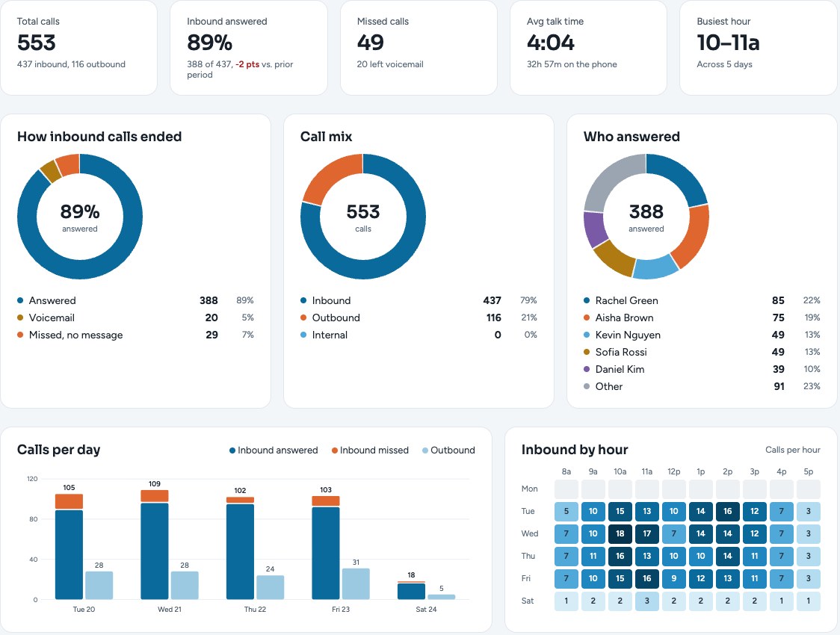Select the Answered legend row label

point(52,301)
